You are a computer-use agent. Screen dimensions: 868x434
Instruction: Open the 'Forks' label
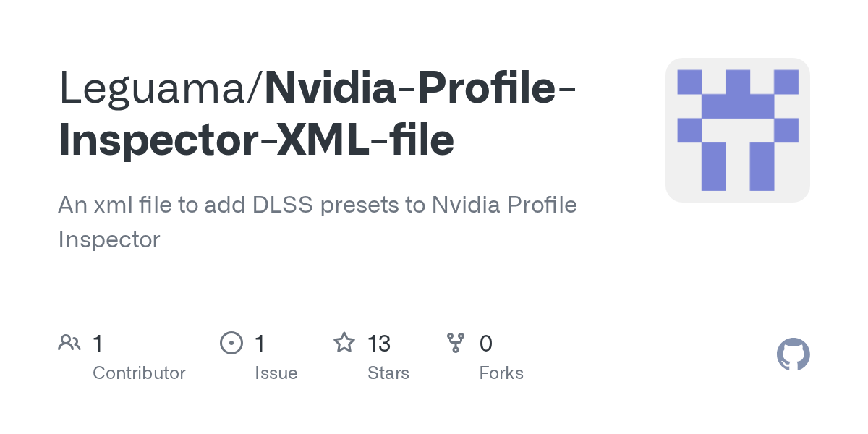click(x=501, y=373)
